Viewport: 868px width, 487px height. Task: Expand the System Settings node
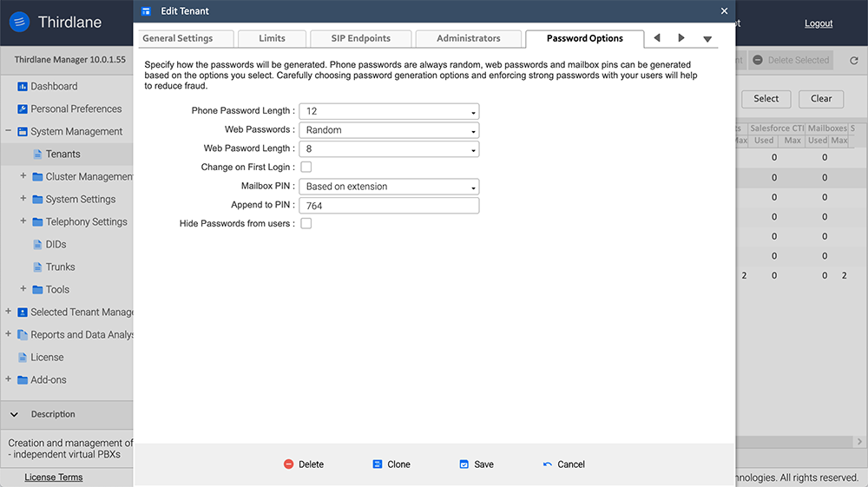point(23,199)
